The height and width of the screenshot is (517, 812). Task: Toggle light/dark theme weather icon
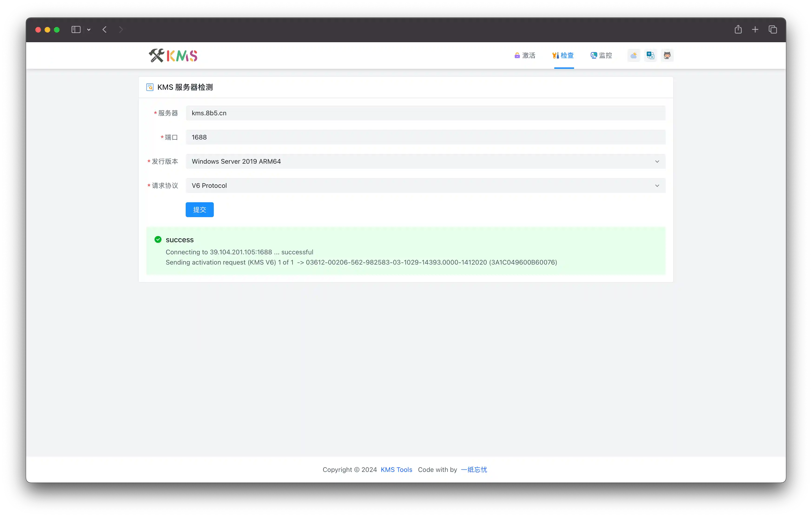click(634, 55)
